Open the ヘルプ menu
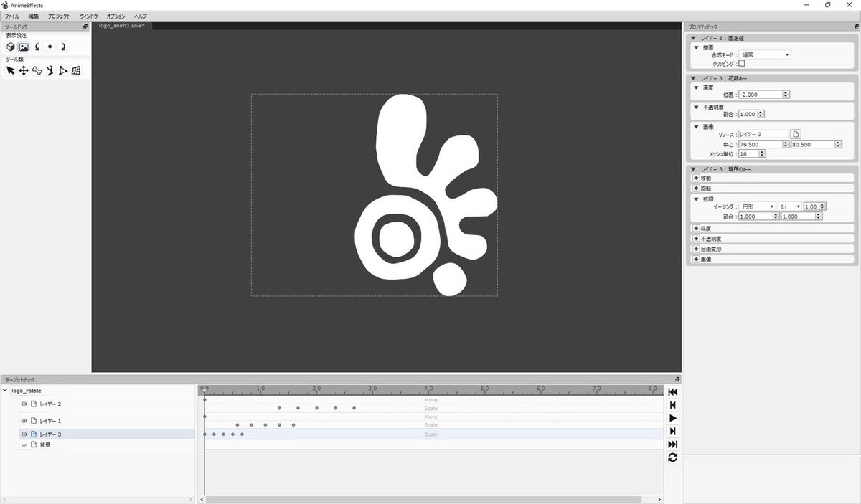The width and height of the screenshot is (861, 504). 141,16
